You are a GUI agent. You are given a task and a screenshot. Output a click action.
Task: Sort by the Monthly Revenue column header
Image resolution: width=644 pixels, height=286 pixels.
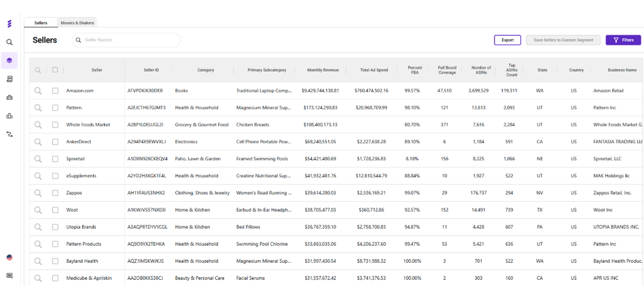point(323,70)
